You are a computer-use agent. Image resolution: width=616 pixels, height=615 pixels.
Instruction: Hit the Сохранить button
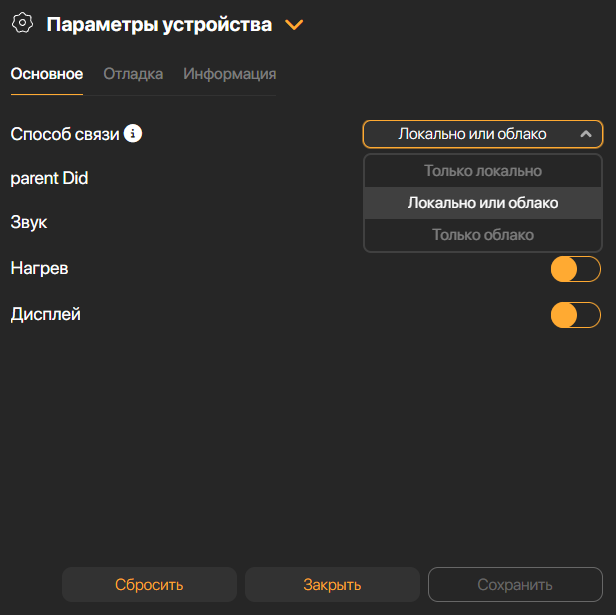click(x=515, y=585)
